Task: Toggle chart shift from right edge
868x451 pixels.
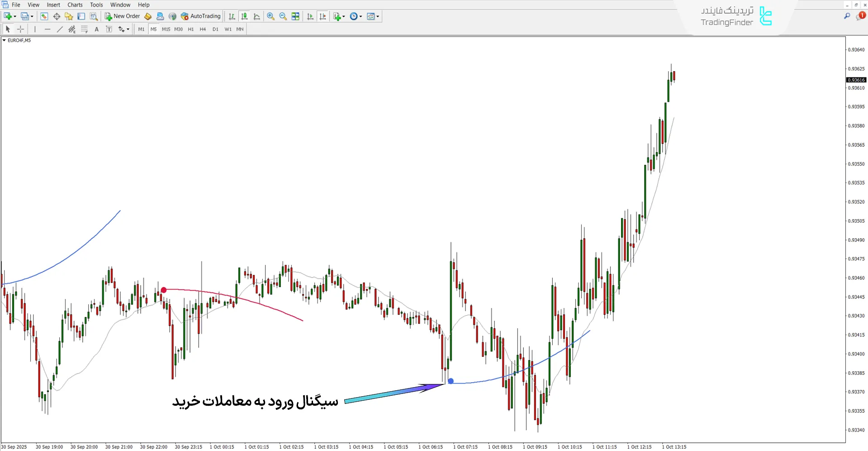Action: coord(323,16)
